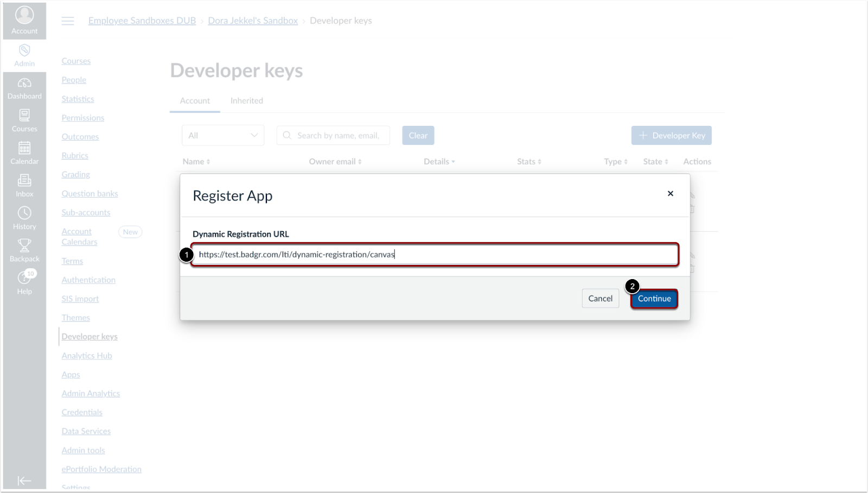Open the All filter dropdown
Screen dimensions: 868x493
(x=222, y=135)
